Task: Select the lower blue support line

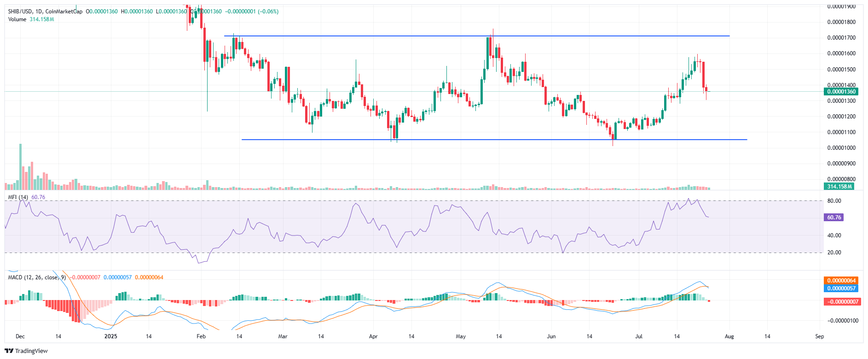Action: pos(494,140)
